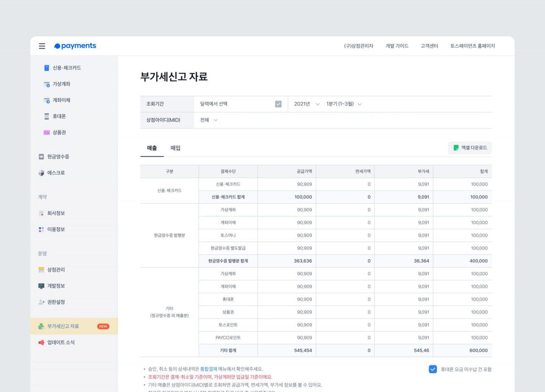Open 고객센터 in the top navigation

(x=429, y=46)
